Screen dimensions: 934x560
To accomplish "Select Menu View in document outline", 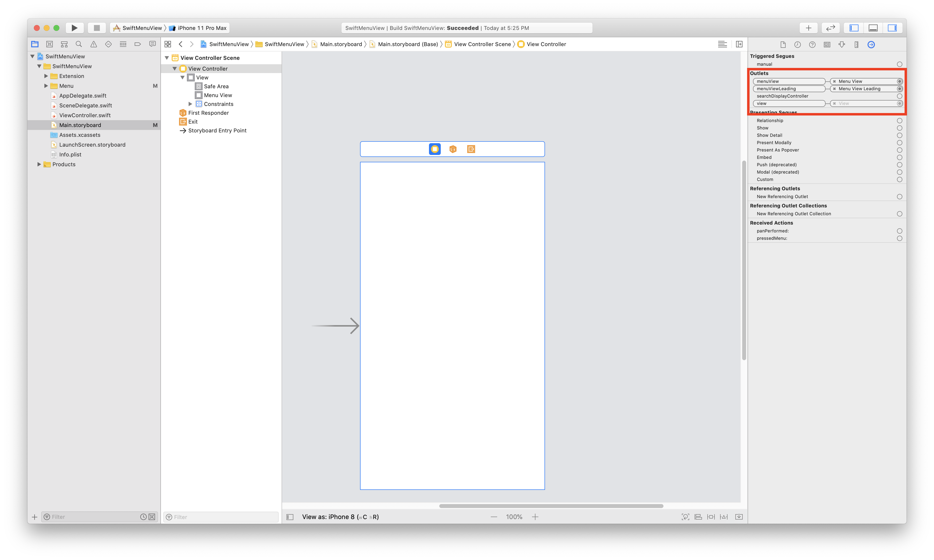I will point(218,95).
